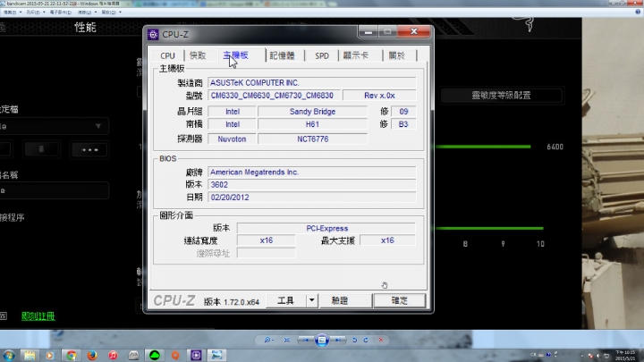Open the 關於 (About) tab
This screenshot has width=644, height=362.
[x=397, y=55]
